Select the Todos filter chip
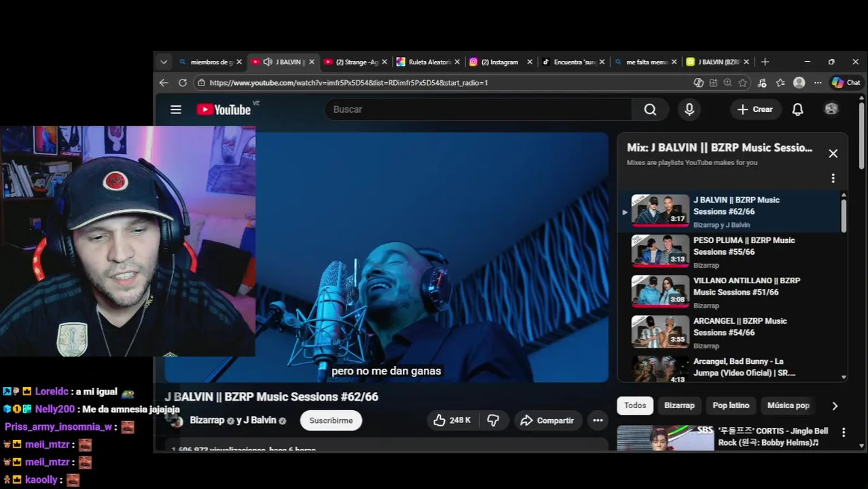 [x=635, y=405]
